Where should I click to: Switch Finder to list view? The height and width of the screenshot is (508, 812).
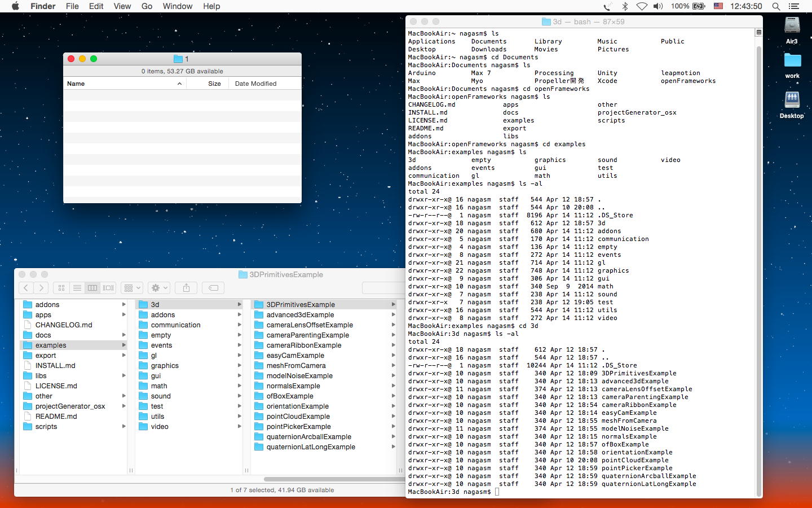[x=77, y=288]
